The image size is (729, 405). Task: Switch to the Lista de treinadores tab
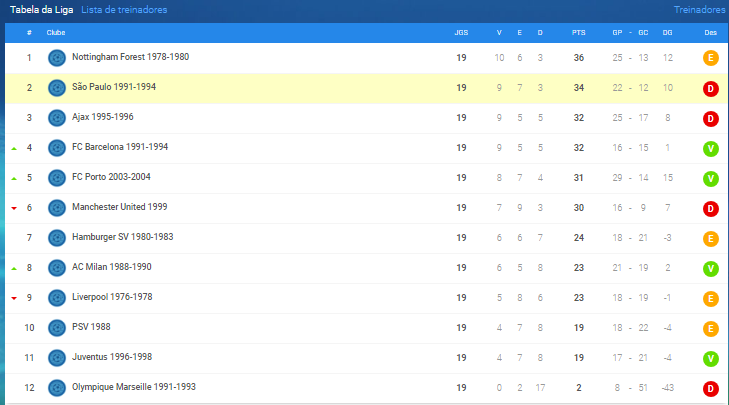[x=124, y=10]
